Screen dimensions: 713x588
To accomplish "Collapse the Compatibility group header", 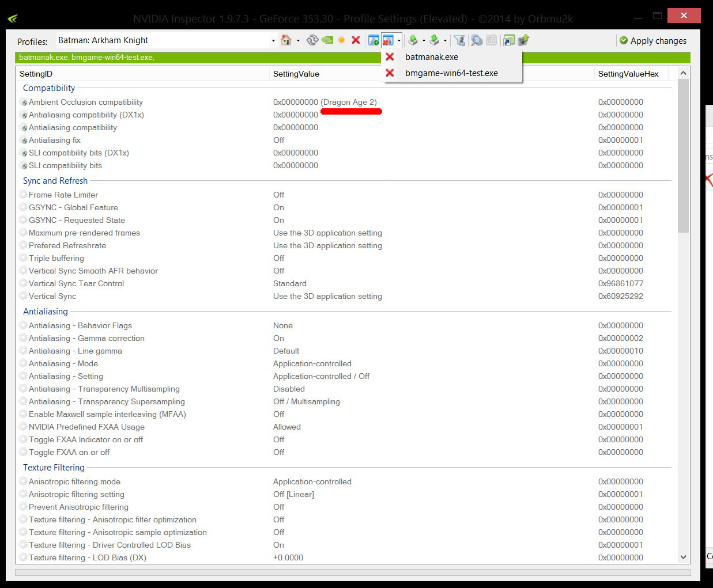I will tap(49, 88).
